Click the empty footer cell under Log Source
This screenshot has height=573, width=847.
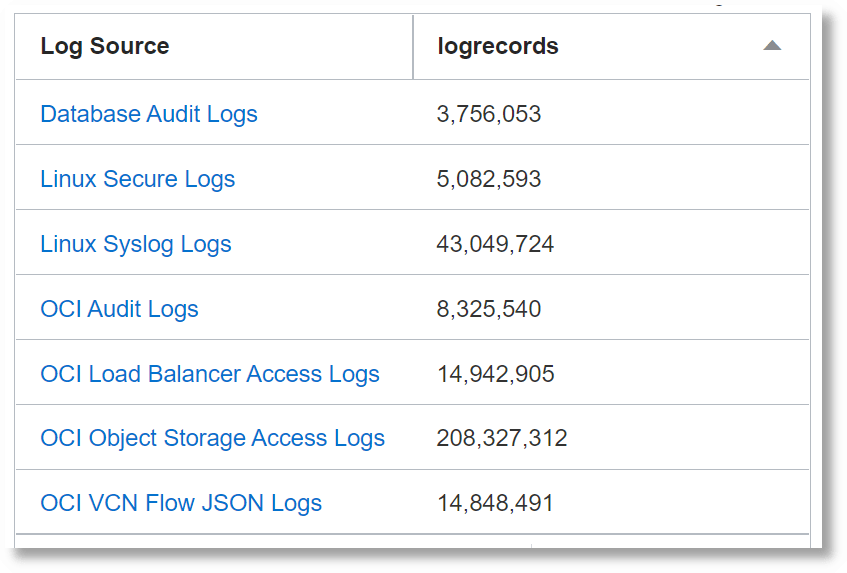[x=272, y=541]
